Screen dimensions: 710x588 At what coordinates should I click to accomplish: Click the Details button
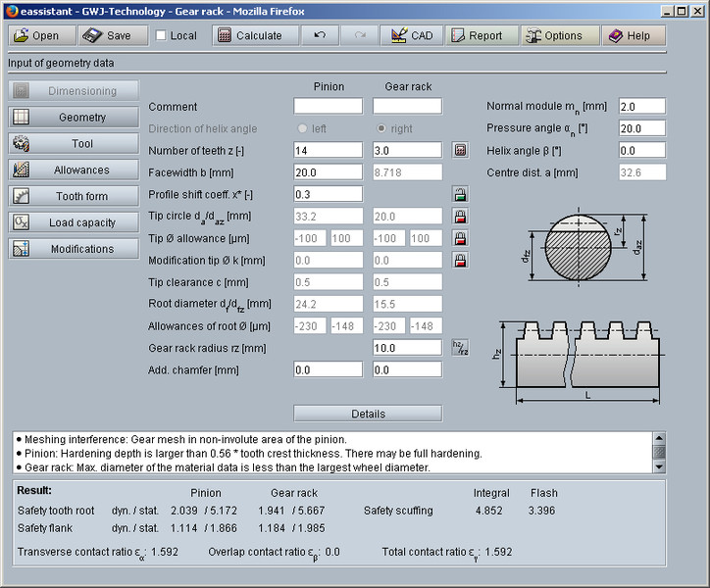(368, 414)
